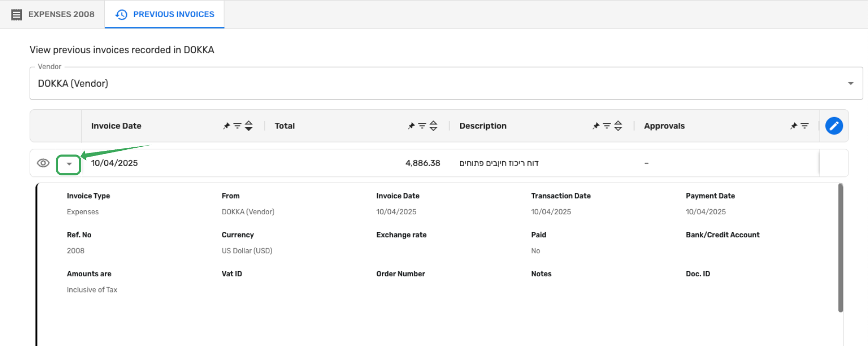Pin the Approvals column
The height and width of the screenshot is (346, 868).
(793, 126)
